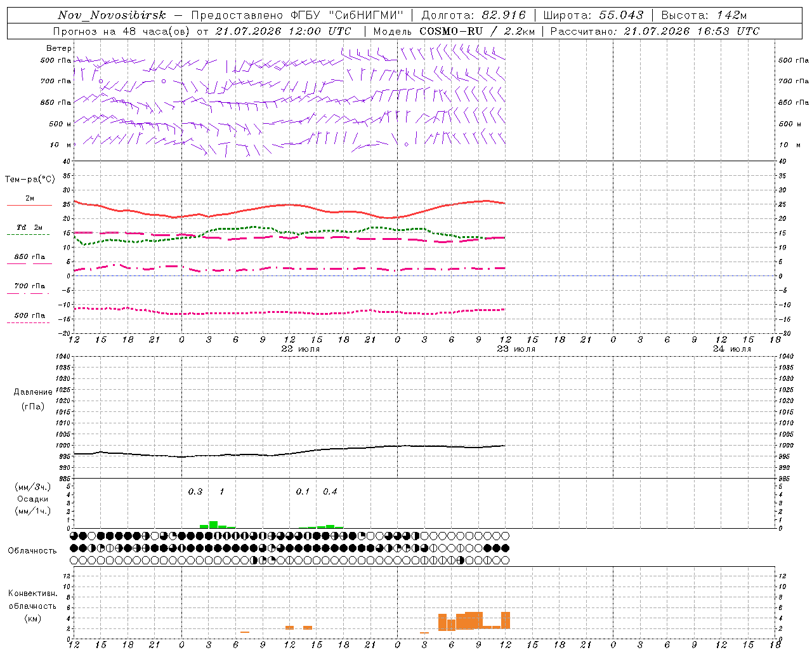This screenshot has height=650, width=812.
Task: Click the COSMO-RU model name in header
Action: [x=451, y=31]
